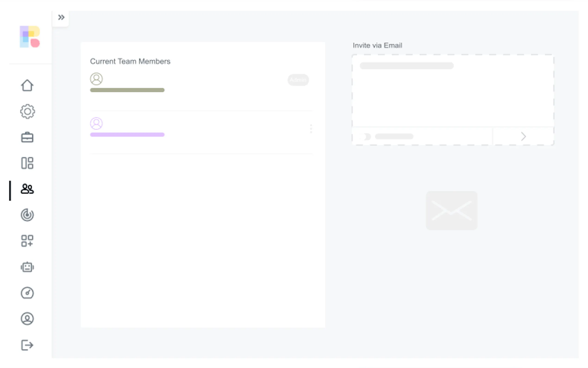This screenshot has height=368, width=588.
Task: Open three-dot menu for second team member
Action: point(311,129)
